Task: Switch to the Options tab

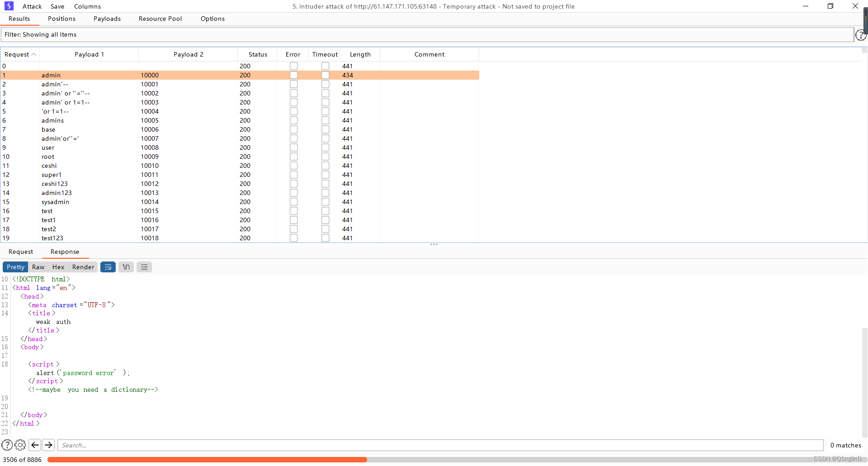Action: (212, 19)
